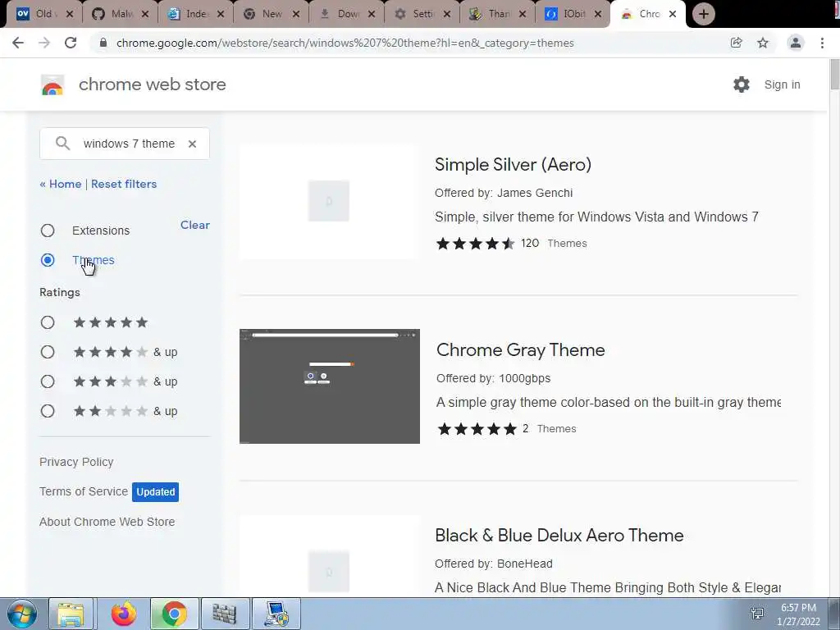The height and width of the screenshot is (630, 840).
Task: Open web store settings gear icon
Action: [742, 84]
